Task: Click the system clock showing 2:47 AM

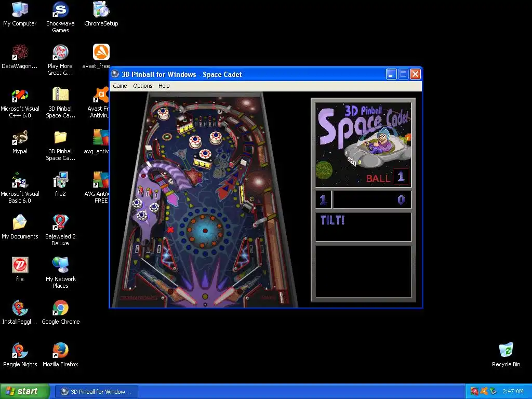Action: (513, 391)
